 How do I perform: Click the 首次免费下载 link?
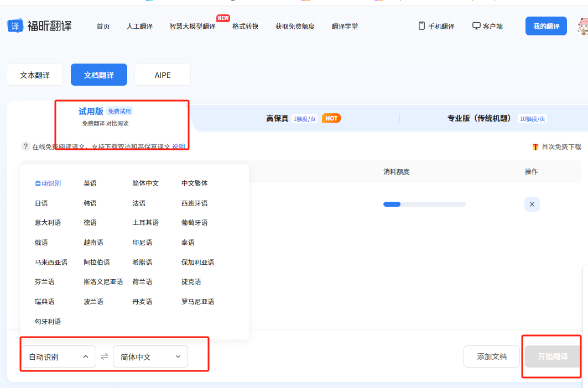click(x=561, y=146)
